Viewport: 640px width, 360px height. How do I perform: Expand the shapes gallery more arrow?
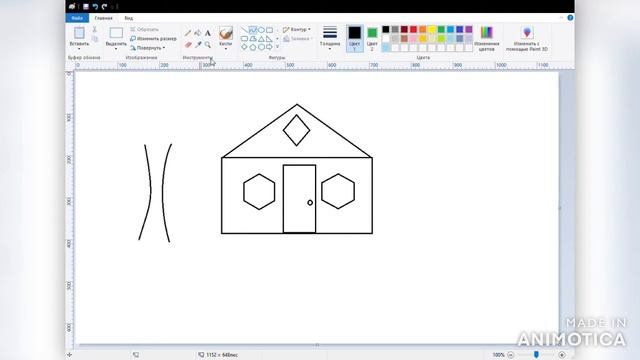[x=278, y=47]
